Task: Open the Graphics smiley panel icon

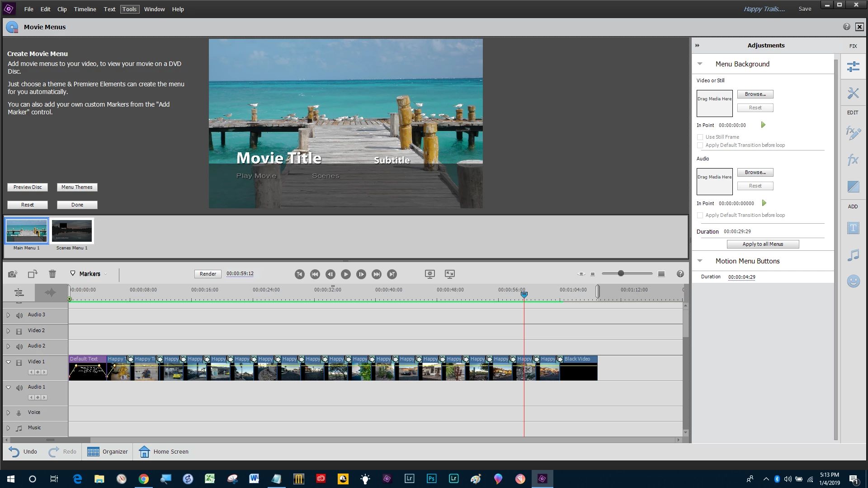Action: click(853, 281)
